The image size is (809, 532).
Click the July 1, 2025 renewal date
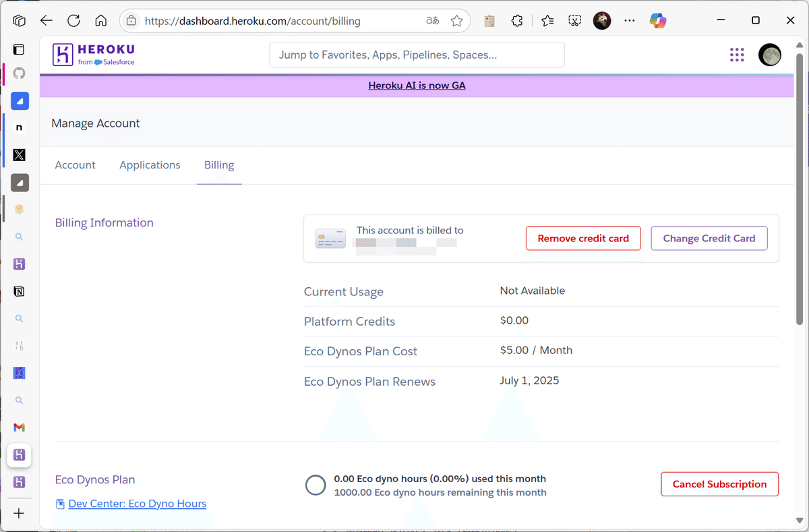[x=530, y=380]
